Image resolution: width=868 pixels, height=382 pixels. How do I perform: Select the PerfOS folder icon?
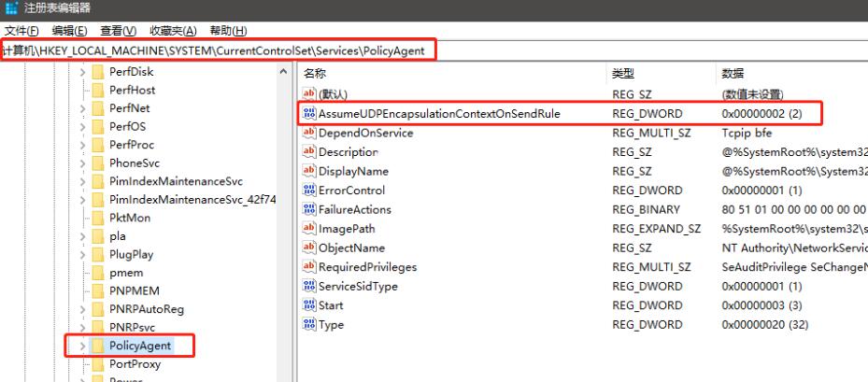click(97, 127)
